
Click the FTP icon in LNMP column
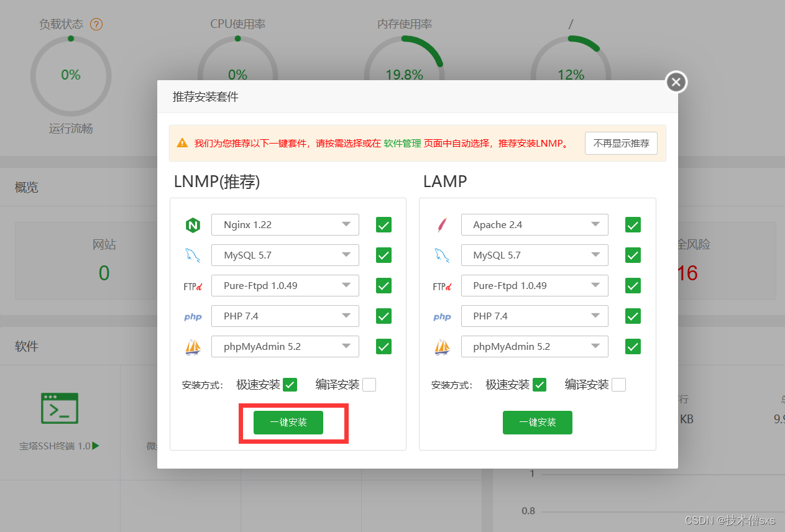click(193, 286)
